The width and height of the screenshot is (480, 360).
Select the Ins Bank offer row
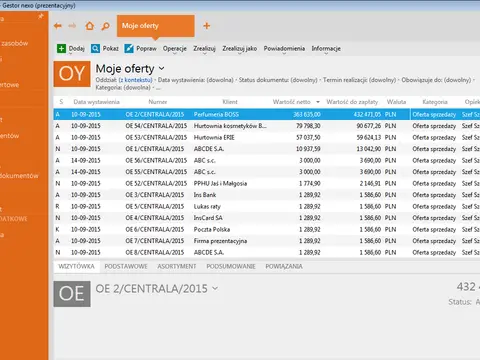(x=267, y=195)
